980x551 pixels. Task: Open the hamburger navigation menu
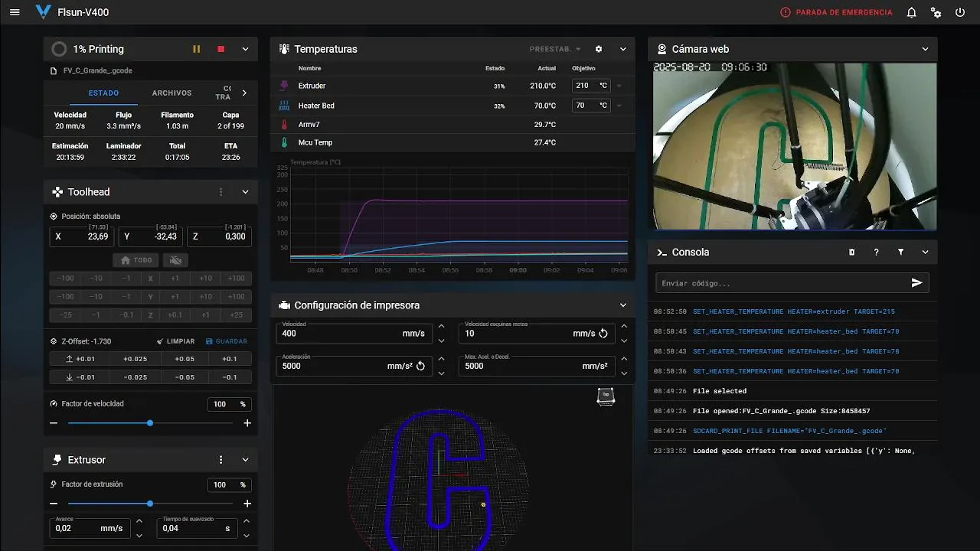tap(15, 12)
